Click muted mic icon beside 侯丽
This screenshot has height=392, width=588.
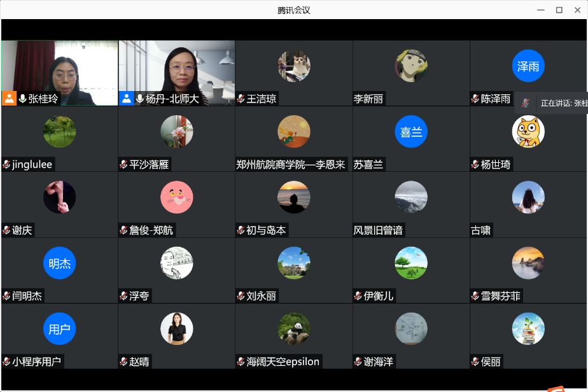[x=475, y=361]
